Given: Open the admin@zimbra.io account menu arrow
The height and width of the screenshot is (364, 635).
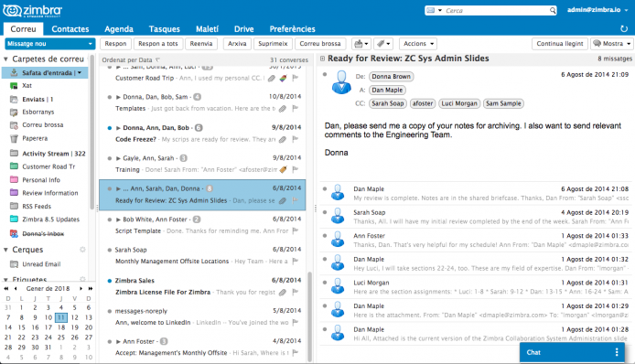Looking at the screenshot, I should coord(627,10).
